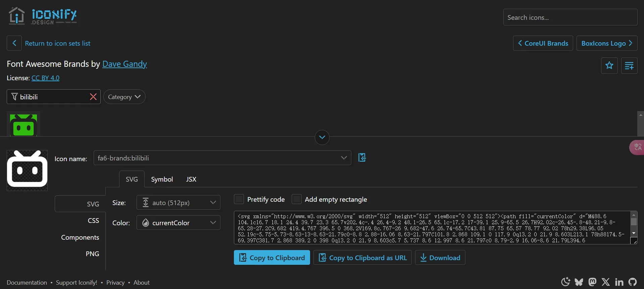Open the Bluesky butterfly link in footer
The height and width of the screenshot is (289, 644).
pos(579,282)
